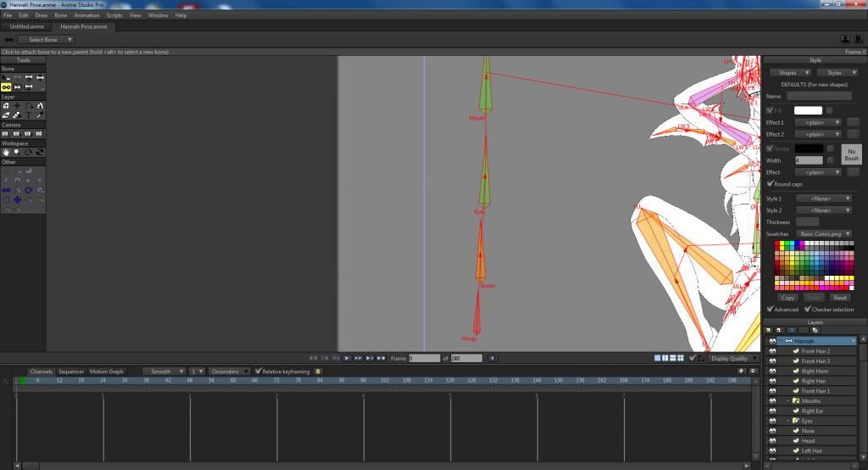Open the Swatches Basic Colors dropdown
The width and height of the screenshot is (868, 470).
[x=824, y=234]
